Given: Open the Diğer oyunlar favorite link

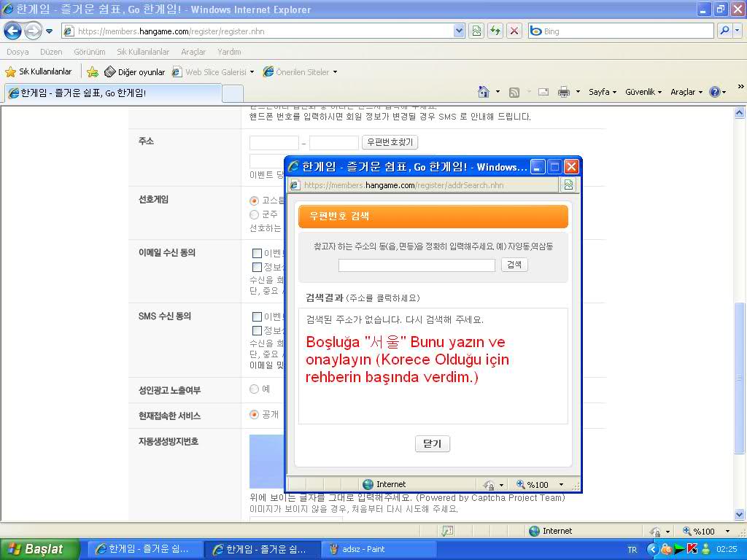Looking at the screenshot, I should click(135, 72).
